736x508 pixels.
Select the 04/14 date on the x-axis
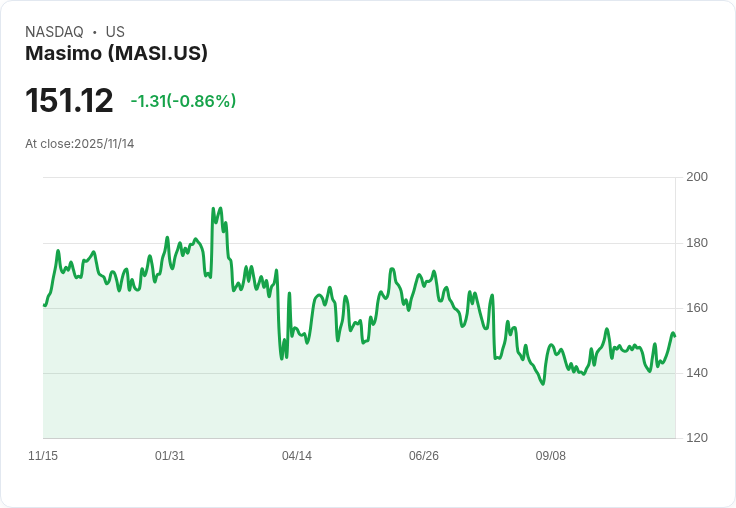[x=297, y=456]
